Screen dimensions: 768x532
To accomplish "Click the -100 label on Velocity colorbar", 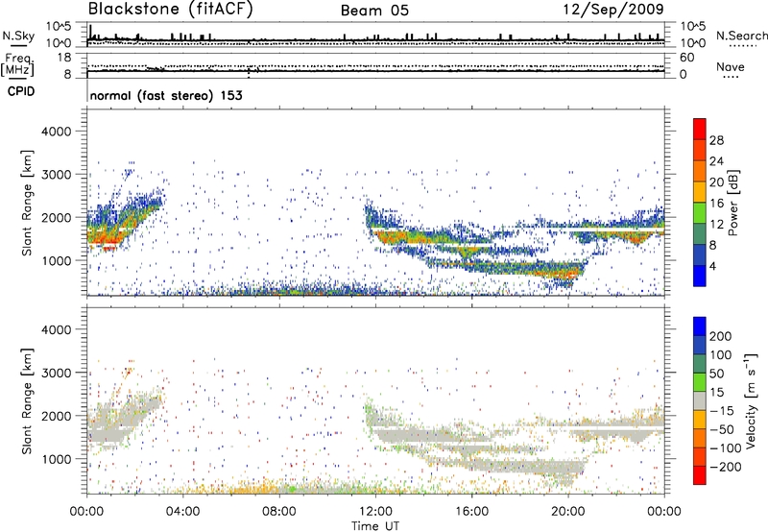I will (x=726, y=448).
